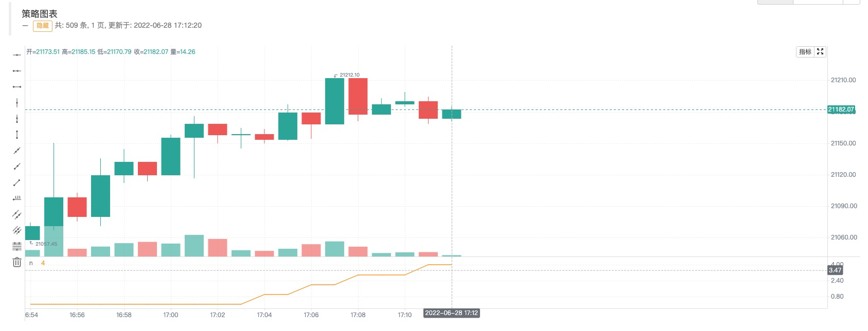
Task: Open the 指标 indicators menu
Action: pos(805,52)
